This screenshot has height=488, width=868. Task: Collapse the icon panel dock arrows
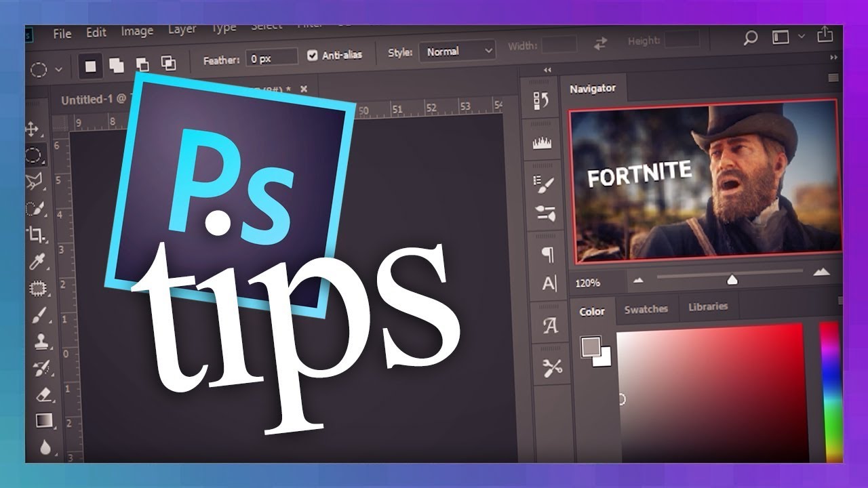tap(547, 70)
